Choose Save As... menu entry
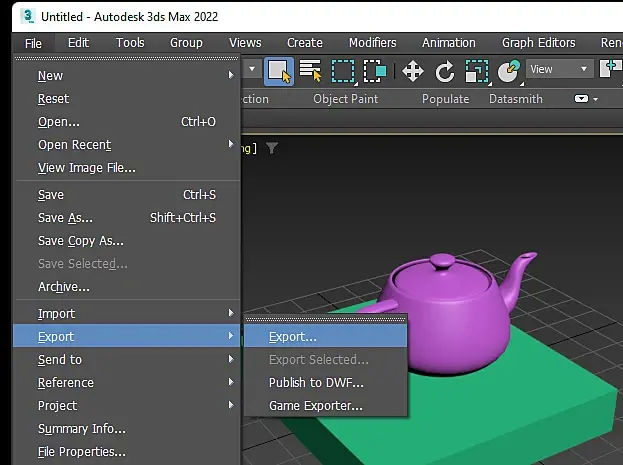The width and height of the screenshot is (623, 465). click(x=127, y=218)
